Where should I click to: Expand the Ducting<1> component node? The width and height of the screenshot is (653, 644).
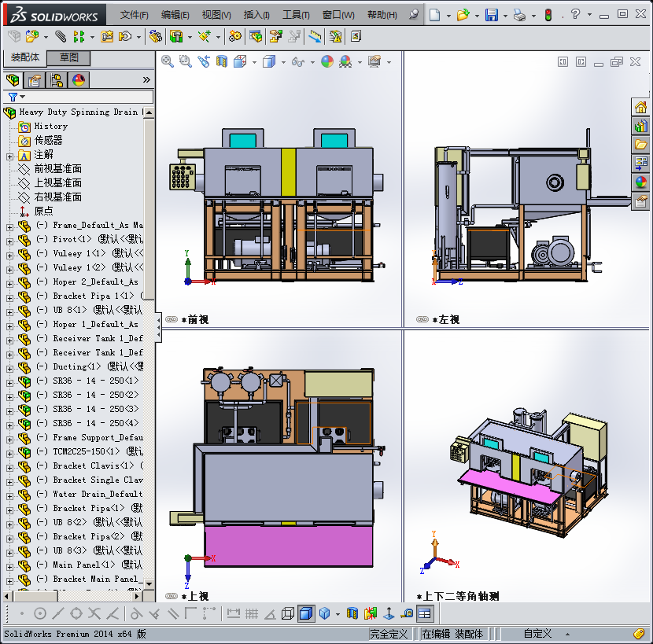coord(9,369)
